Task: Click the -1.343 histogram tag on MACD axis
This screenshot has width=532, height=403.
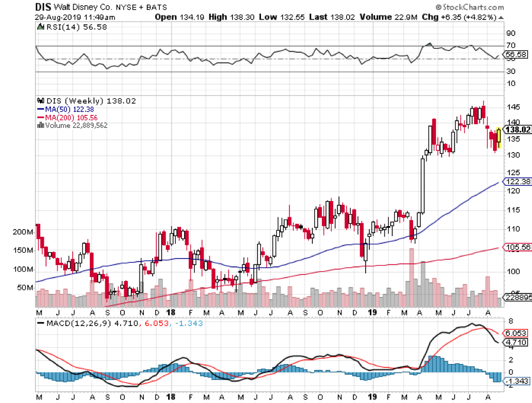Action: click(517, 381)
